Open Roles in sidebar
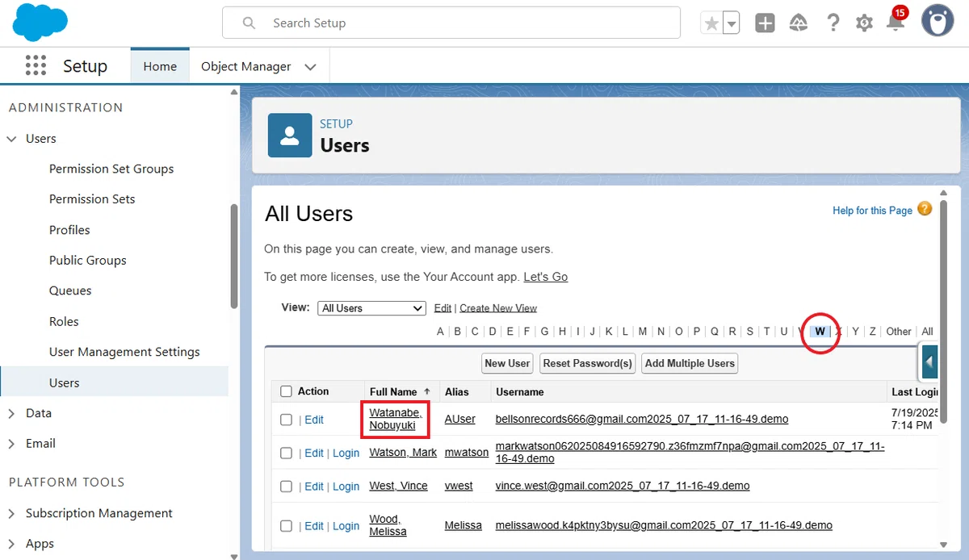This screenshot has height=560, width=969. click(x=64, y=322)
